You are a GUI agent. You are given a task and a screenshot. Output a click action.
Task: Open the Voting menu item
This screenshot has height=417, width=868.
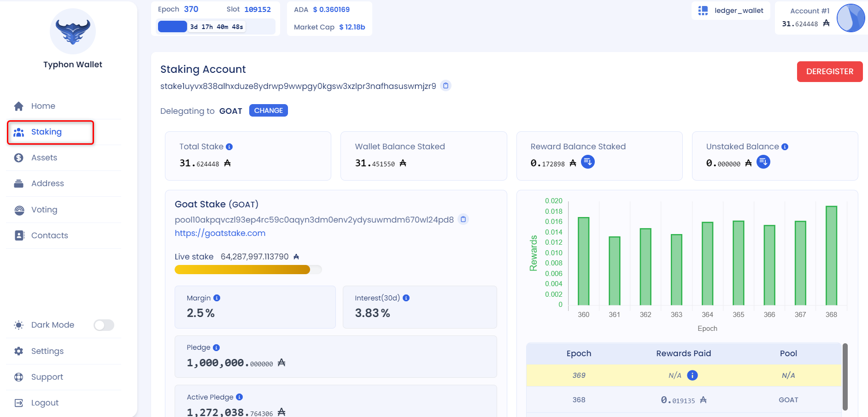(64, 210)
